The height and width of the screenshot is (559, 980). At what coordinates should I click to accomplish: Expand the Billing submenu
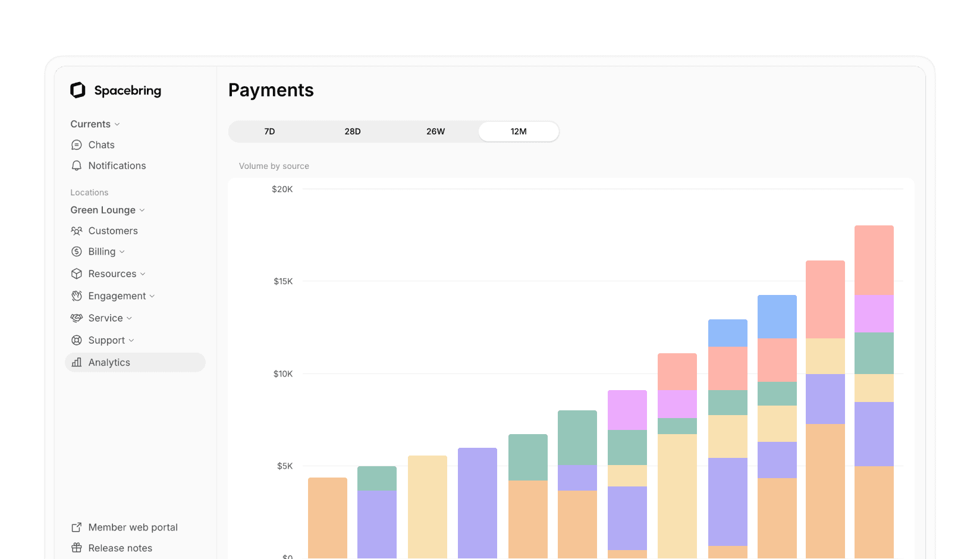click(121, 252)
